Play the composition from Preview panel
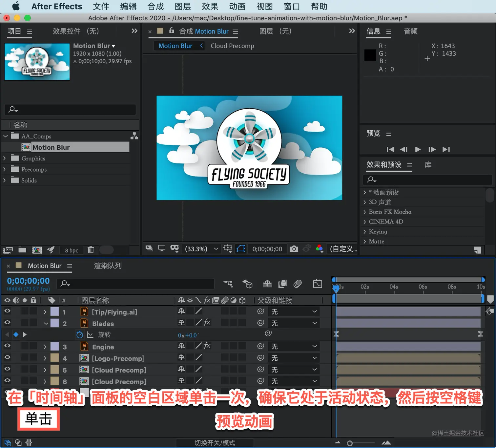The image size is (496, 448). [x=418, y=149]
